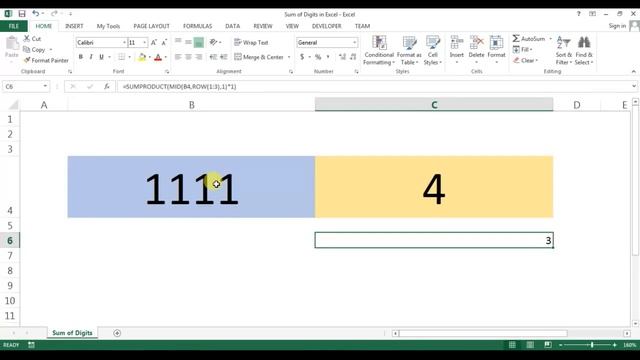Image resolution: width=640 pixels, height=360 pixels.
Task: Click the formula bar SUMPRODUCT formula
Action: coord(180,87)
